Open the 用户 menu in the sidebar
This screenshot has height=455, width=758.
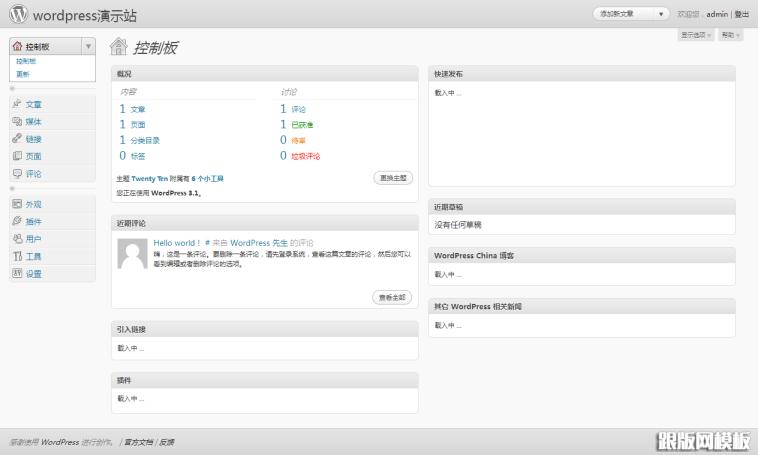33,239
